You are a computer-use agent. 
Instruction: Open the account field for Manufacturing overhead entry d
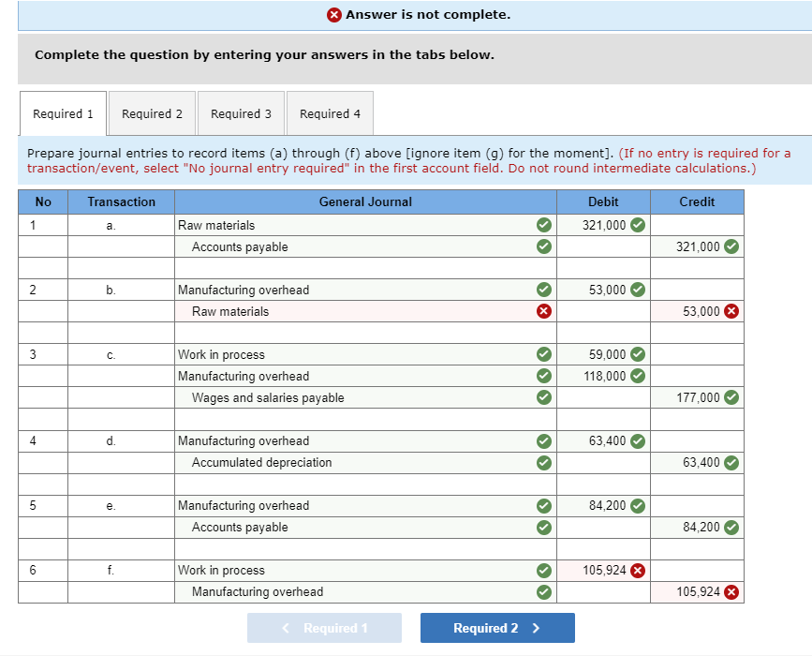[356, 440]
